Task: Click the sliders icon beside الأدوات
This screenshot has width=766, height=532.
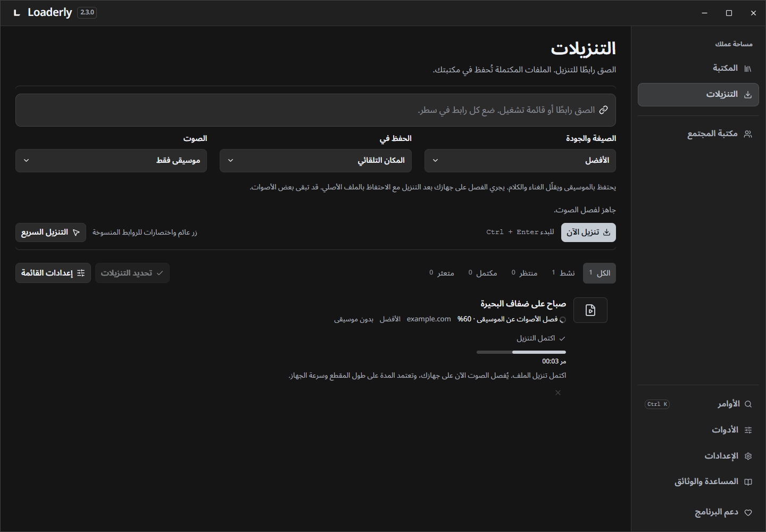Action: click(748, 430)
